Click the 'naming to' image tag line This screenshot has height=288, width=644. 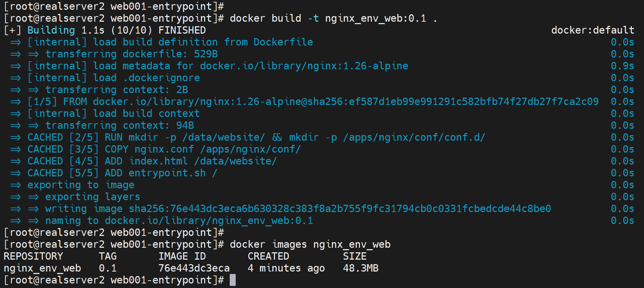point(179,220)
